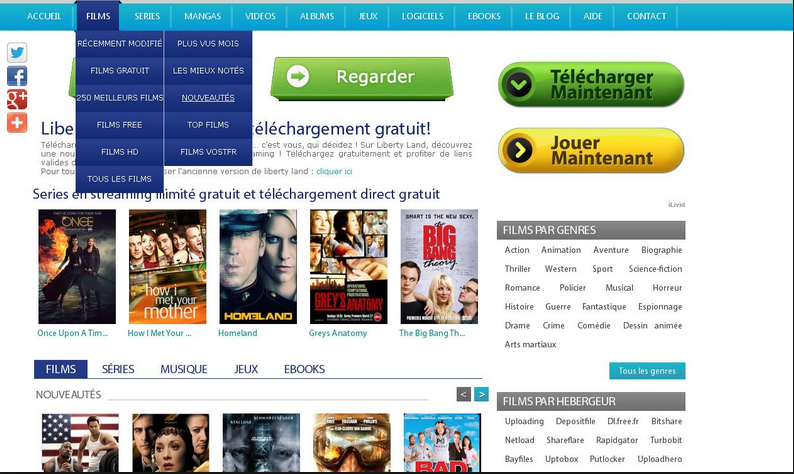Image resolution: width=794 pixels, height=474 pixels.
Task: Open the American flag movie thumbnail
Action: [81, 443]
